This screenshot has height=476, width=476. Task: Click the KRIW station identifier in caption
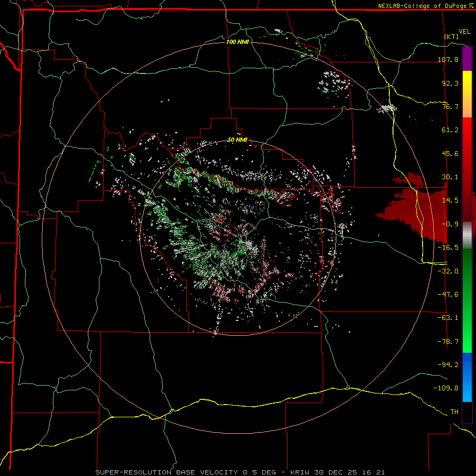pyautogui.click(x=300, y=472)
